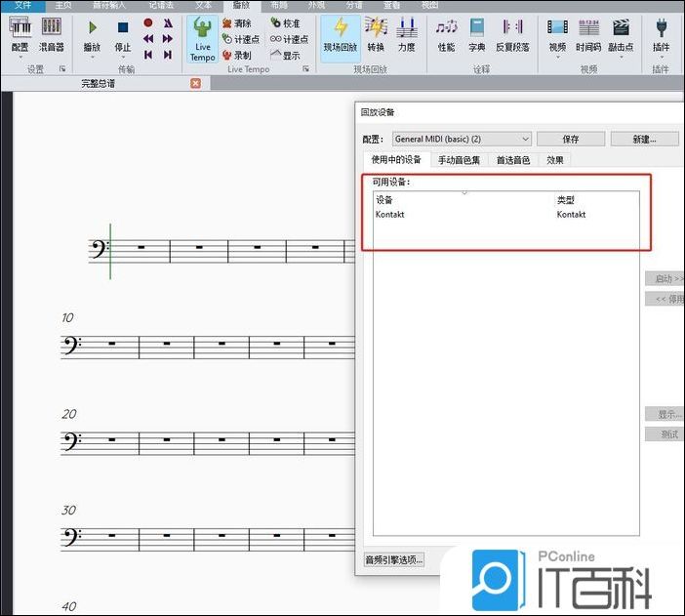Open the 性能 (Performance) icon
The width and height of the screenshot is (685, 616).
[446, 34]
